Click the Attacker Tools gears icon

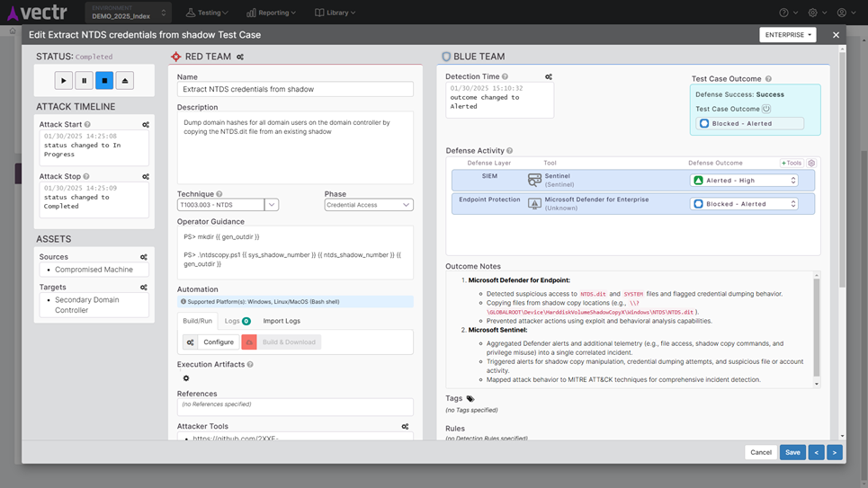[405, 427]
